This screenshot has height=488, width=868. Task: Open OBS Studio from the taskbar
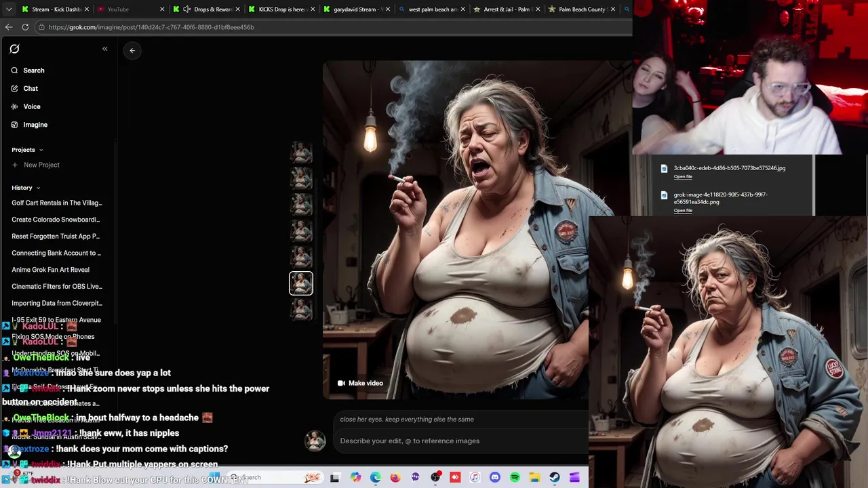point(435,478)
